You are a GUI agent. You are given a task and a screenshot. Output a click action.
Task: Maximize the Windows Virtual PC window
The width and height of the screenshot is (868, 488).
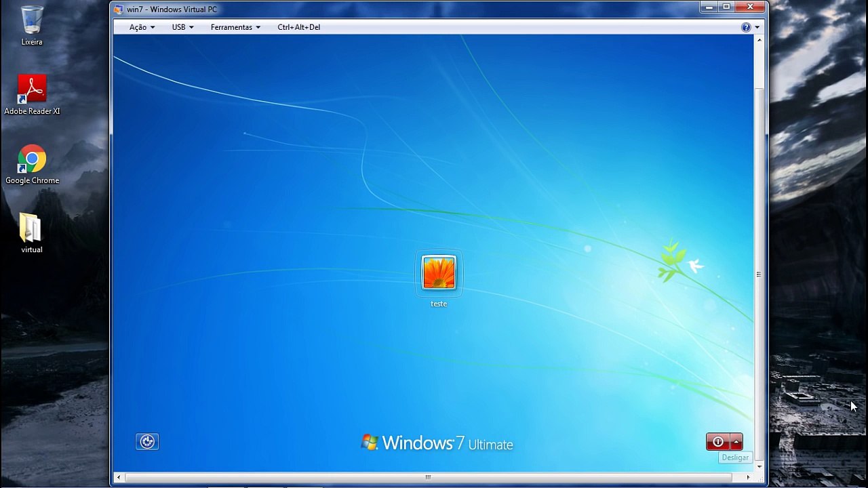pos(727,7)
